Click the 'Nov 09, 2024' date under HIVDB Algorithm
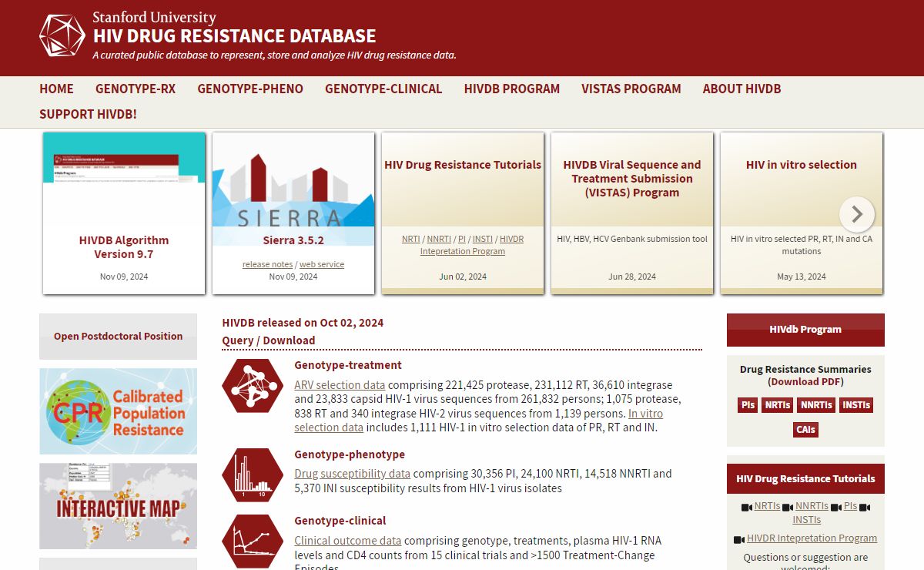924x570 pixels. pyautogui.click(x=124, y=277)
